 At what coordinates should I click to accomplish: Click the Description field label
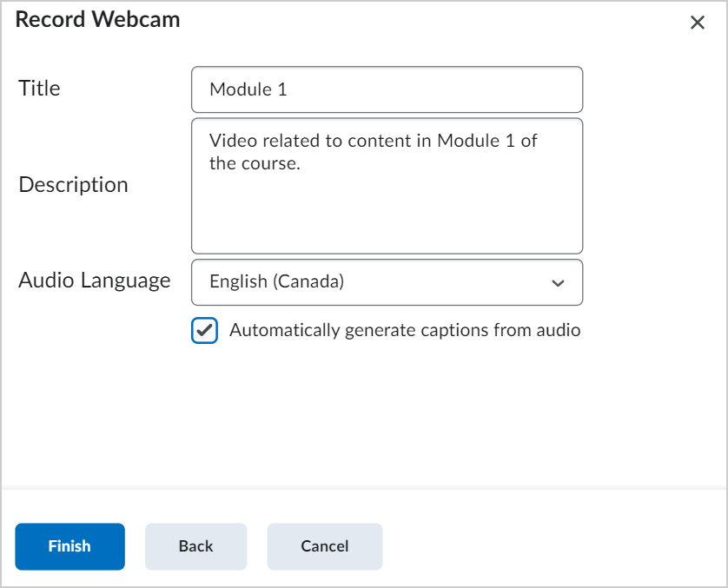point(74,184)
